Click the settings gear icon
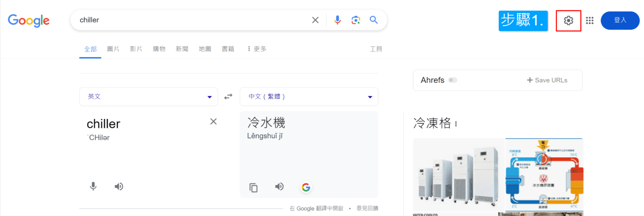The width and height of the screenshot is (644, 216). click(x=568, y=21)
